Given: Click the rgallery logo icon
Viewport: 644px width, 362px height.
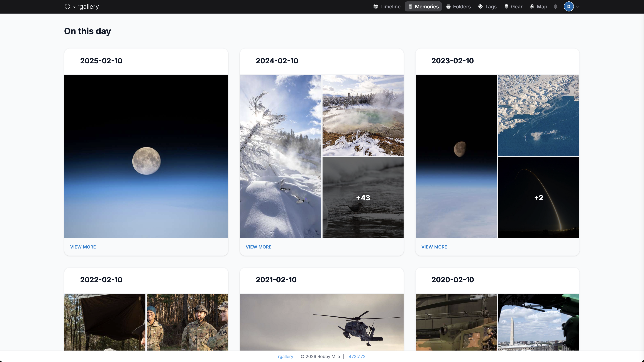Looking at the screenshot, I should coord(70,6).
